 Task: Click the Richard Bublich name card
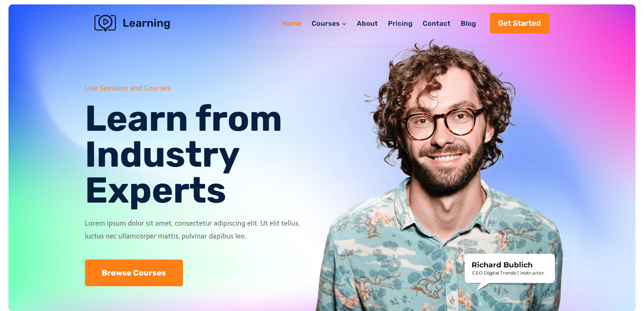510,268
